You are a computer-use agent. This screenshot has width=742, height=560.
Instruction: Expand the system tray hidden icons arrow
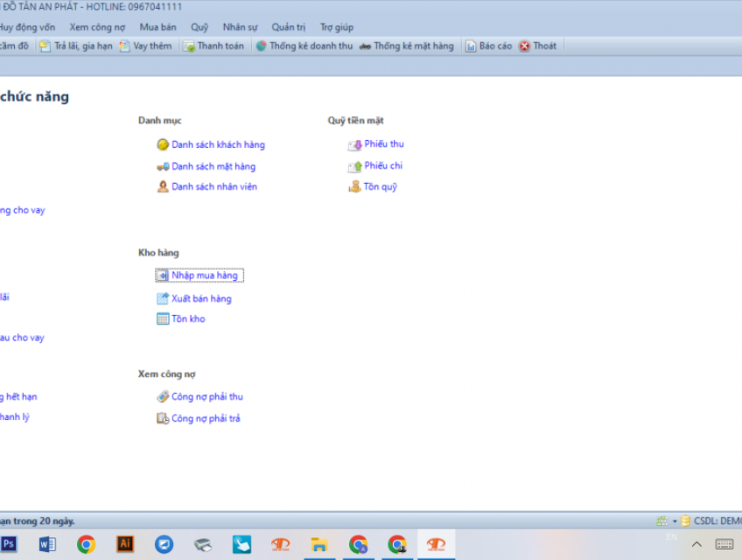pyautogui.click(x=697, y=544)
